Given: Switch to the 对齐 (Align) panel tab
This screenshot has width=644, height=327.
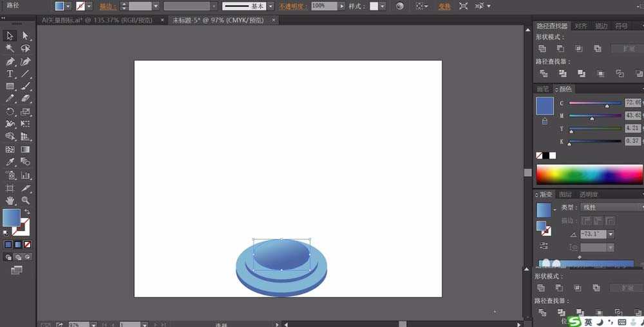Looking at the screenshot, I should pyautogui.click(x=581, y=26).
